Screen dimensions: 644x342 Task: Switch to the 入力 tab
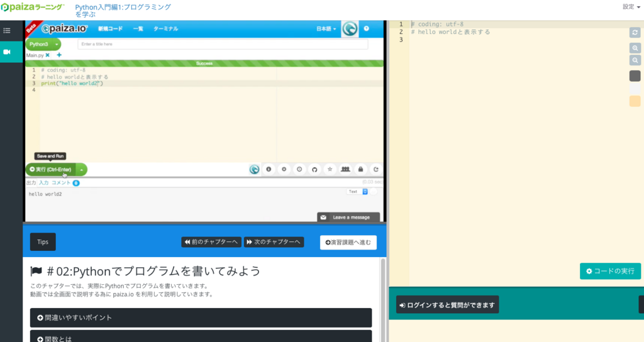click(x=43, y=183)
